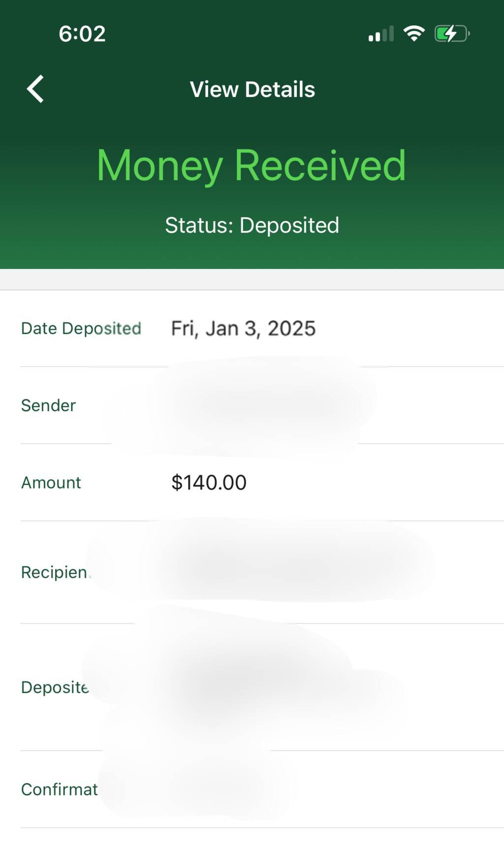Viewport: 504px width, 851px height.
Task: Select the Deposited To row label
Action: [x=54, y=687]
